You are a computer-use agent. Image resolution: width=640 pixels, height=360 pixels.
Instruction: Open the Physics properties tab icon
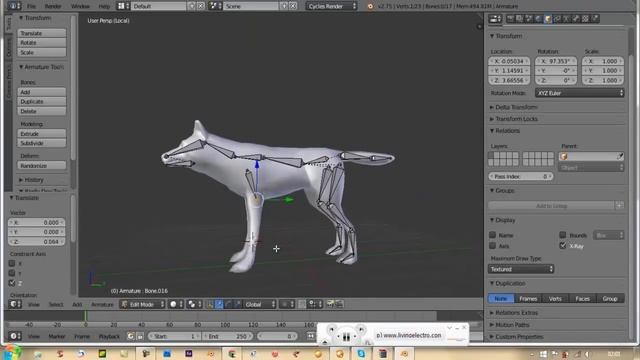click(x=595, y=18)
